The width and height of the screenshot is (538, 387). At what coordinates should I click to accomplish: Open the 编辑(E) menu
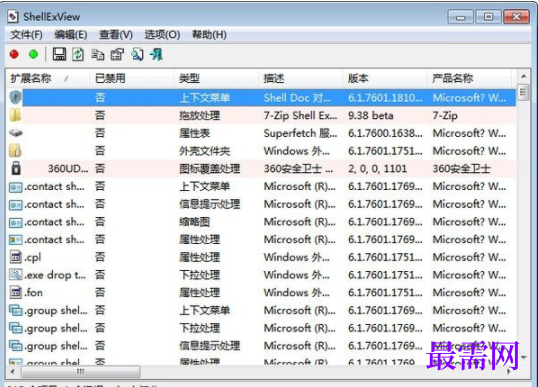(71, 35)
